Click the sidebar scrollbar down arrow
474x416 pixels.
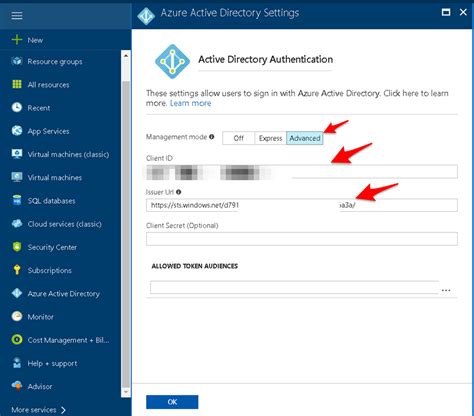pyautogui.click(x=126, y=392)
